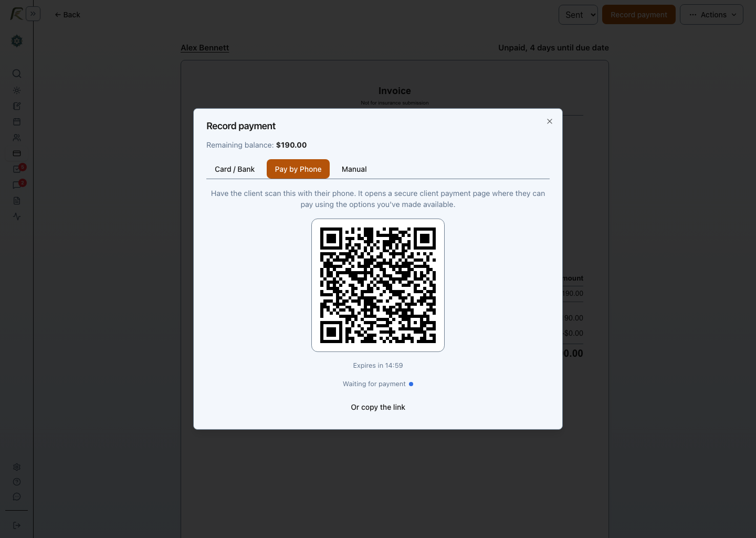
Task: Click the Log out icon
Action: (17, 525)
